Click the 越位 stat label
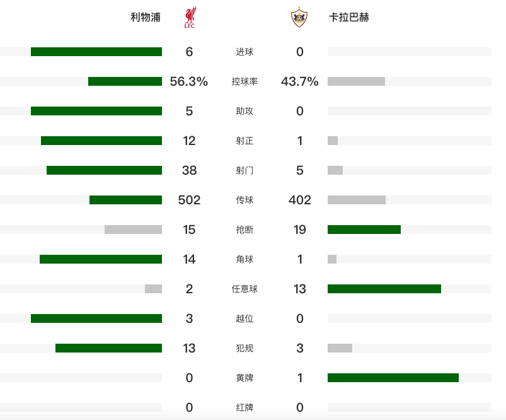This screenshot has width=506, height=420. pos(244,318)
